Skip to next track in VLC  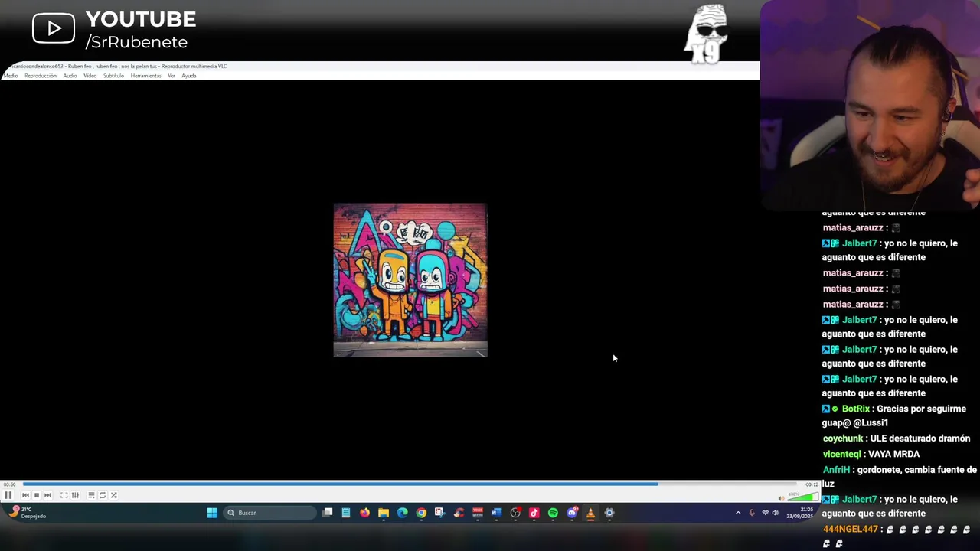[x=47, y=495]
